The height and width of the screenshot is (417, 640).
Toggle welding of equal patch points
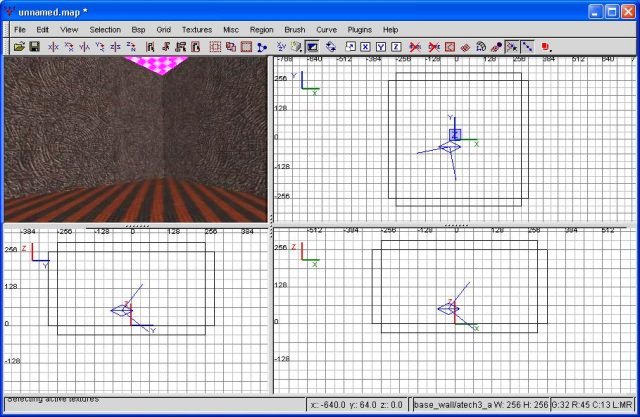tap(512, 47)
